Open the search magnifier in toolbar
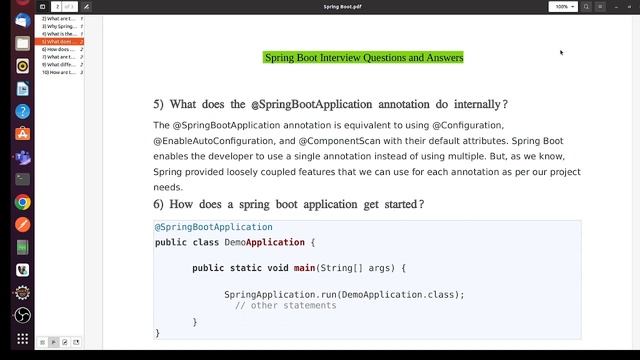Viewport: 640px width, 360px height. point(586,7)
